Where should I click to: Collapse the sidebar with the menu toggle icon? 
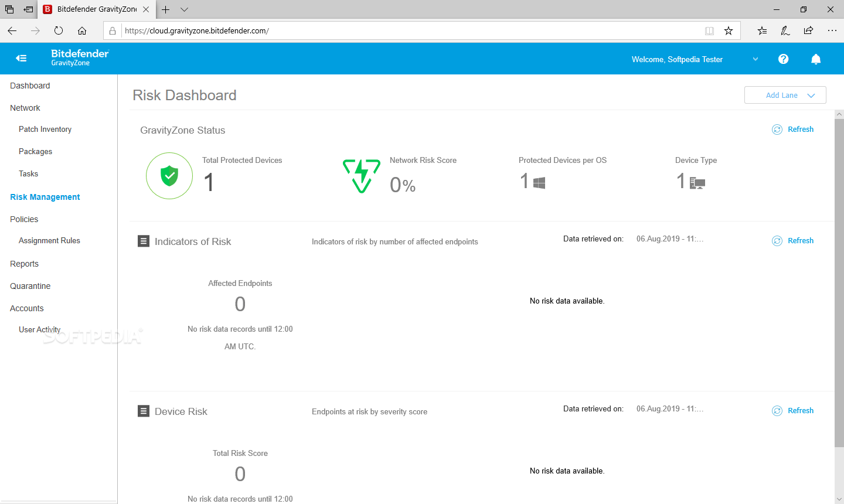tap(21, 58)
